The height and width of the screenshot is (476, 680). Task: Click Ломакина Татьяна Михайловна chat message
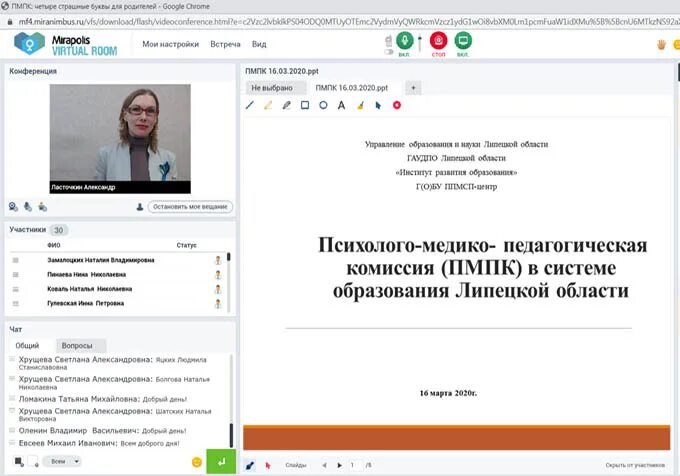103,399
